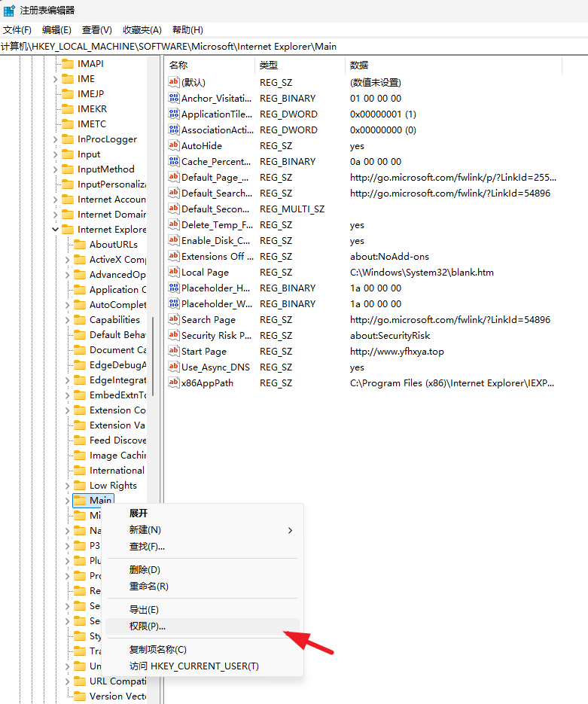The height and width of the screenshot is (704, 588).
Task: Click the Start Page string value icon
Action: point(174,351)
